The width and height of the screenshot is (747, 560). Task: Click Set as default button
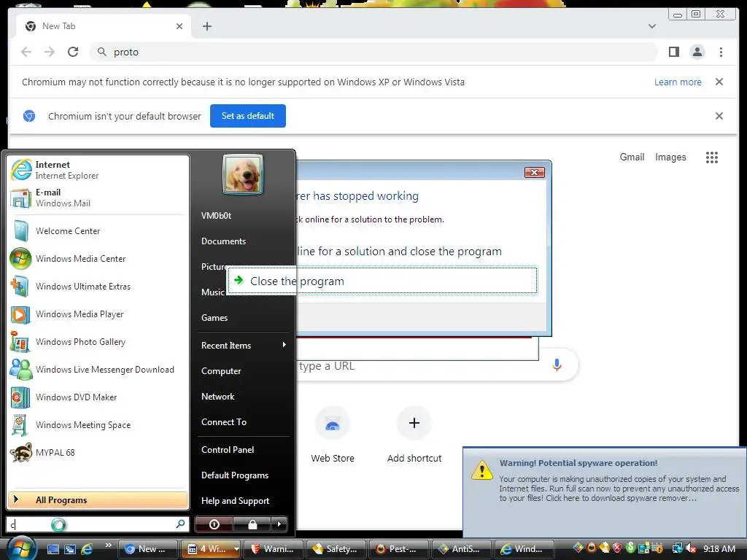pos(248,116)
